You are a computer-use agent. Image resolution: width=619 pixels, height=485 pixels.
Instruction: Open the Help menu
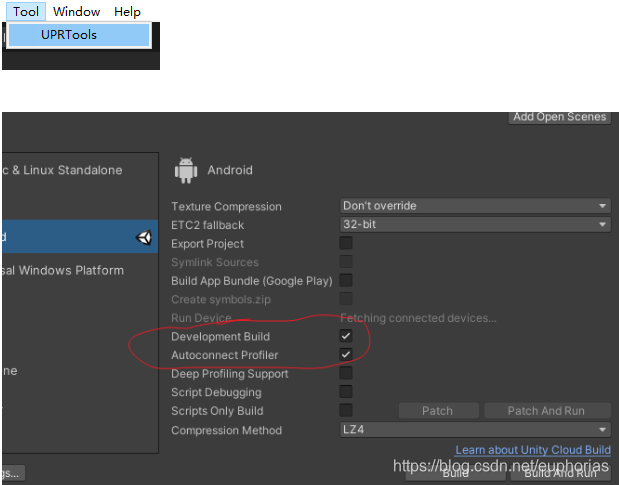[x=127, y=11]
